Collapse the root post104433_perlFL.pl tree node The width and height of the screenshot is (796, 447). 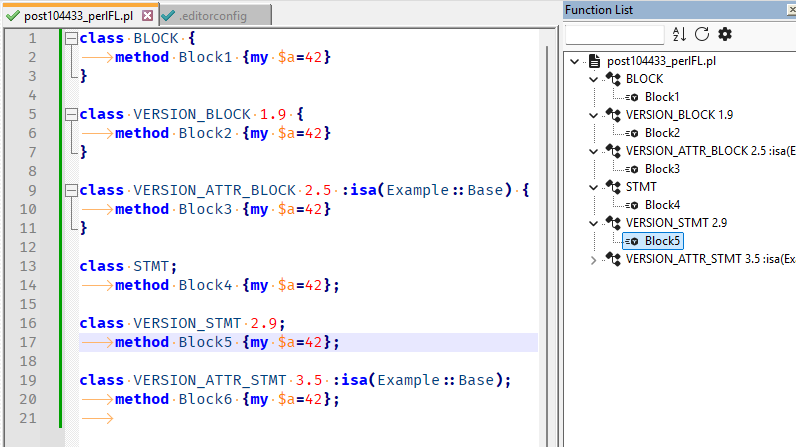[574, 61]
